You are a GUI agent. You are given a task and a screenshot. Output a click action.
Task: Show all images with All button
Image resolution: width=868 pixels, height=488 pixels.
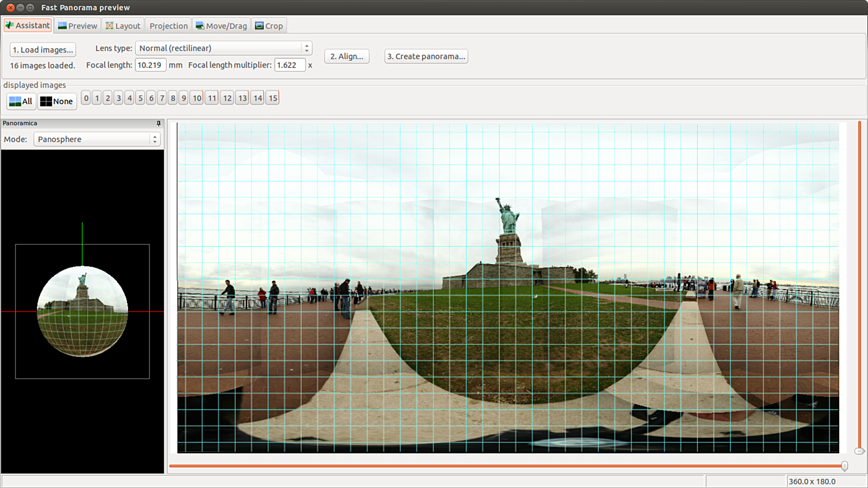click(21, 102)
